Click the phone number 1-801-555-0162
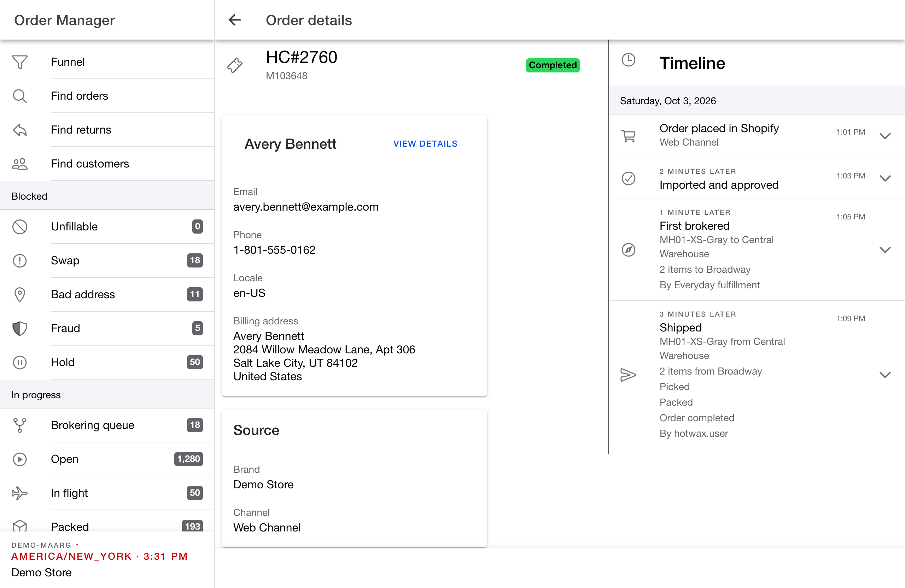Screen dimensions: 905x588 (x=274, y=250)
